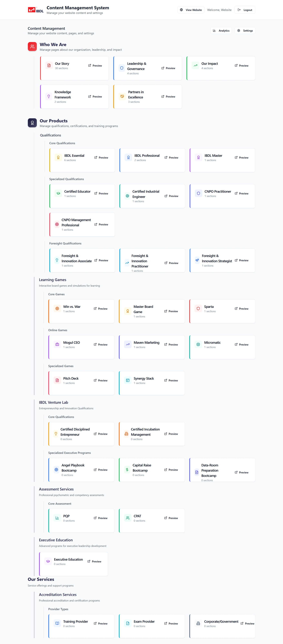Click the Leadership & Governance shield icon

click(x=122, y=68)
